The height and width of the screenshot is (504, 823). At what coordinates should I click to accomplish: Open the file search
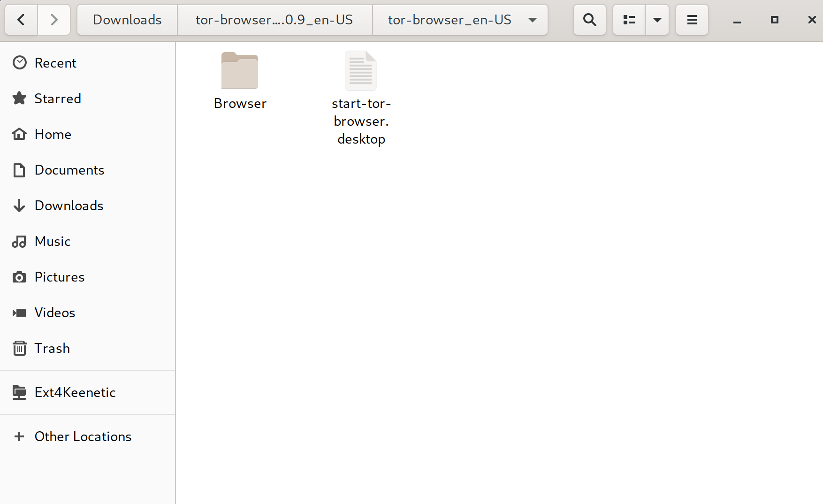(x=590, y=20)
